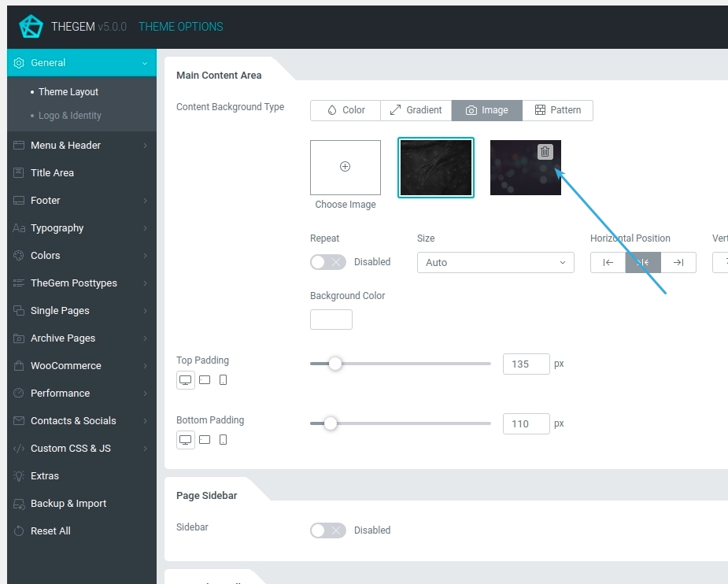Open the Background Color swatch
Screen dimensions: 728x584
(x=331, y=320)
